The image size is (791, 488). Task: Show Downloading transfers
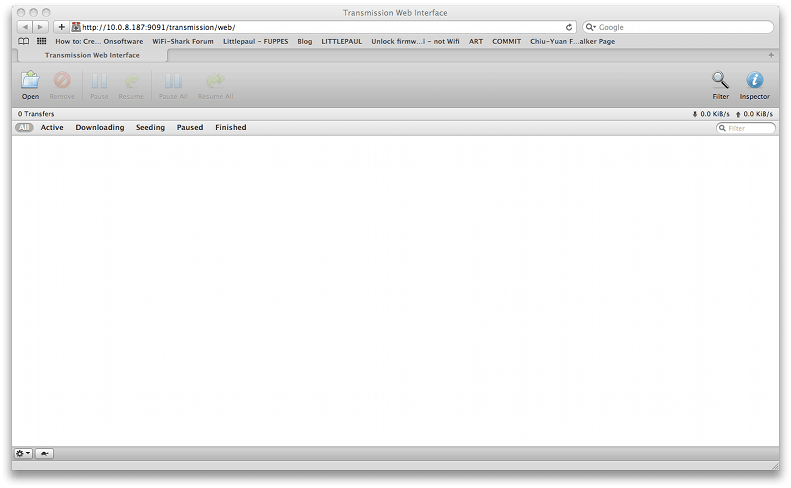tap(100, 128)
